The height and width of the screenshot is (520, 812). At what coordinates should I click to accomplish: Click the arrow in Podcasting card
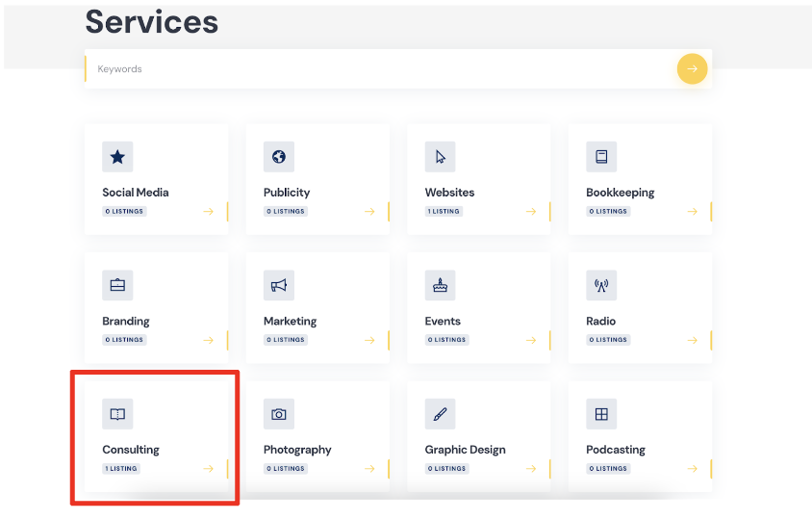click(692, 469)
